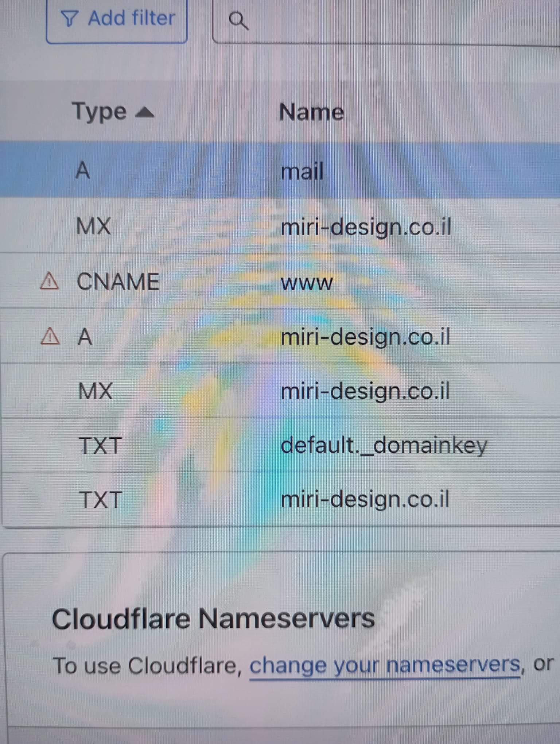
Task: Click miri-design.co.il in the second MX row
Action: pos(365,391)
